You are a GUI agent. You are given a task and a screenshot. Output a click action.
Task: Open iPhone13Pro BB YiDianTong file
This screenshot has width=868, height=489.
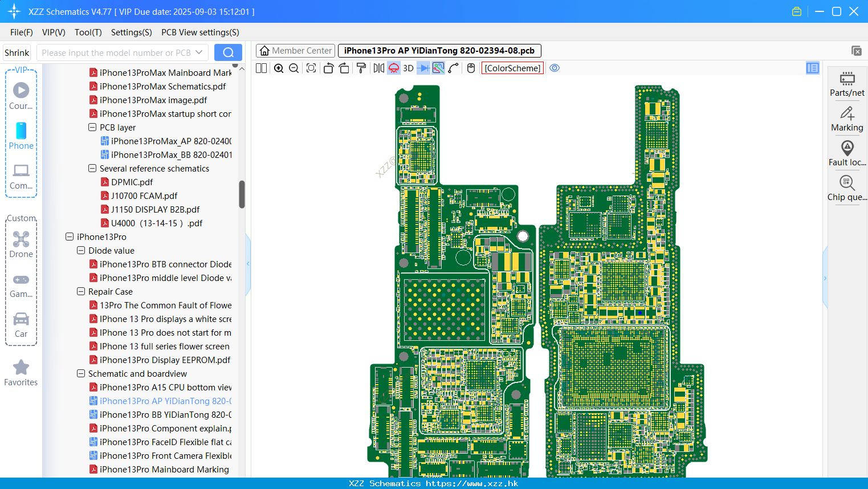tap(165, 414)
